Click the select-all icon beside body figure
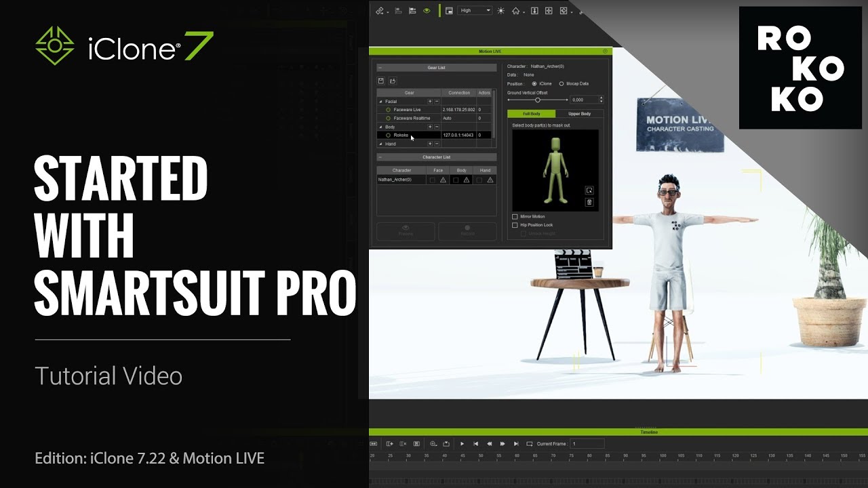 click(589, 190)
